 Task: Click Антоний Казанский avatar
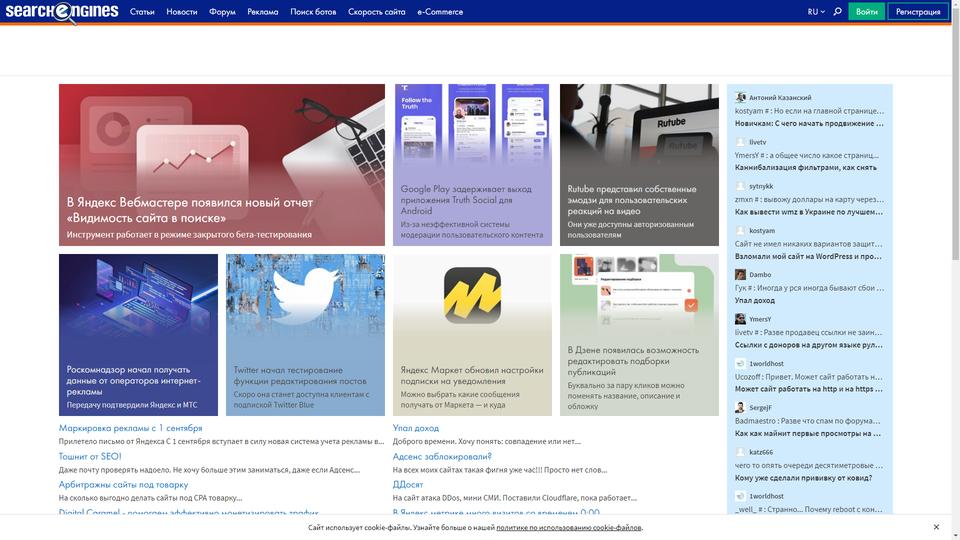point(740,97)
